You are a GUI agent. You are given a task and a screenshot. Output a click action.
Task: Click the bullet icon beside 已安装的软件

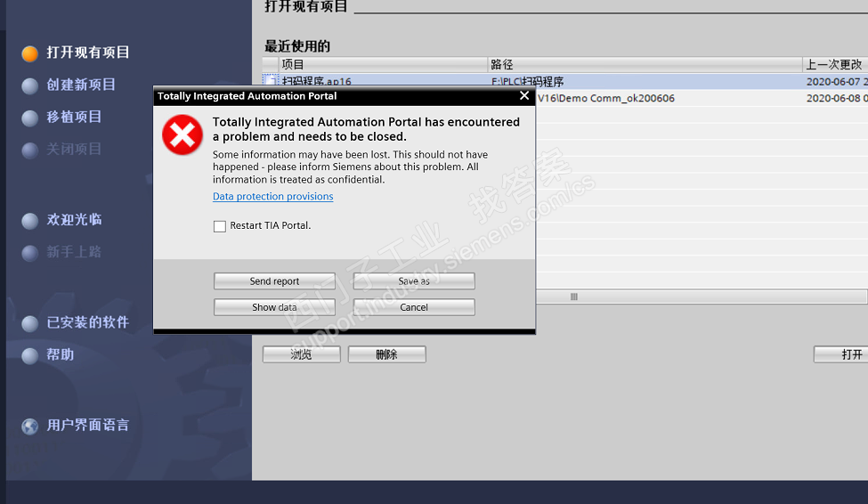click(30, 323)
